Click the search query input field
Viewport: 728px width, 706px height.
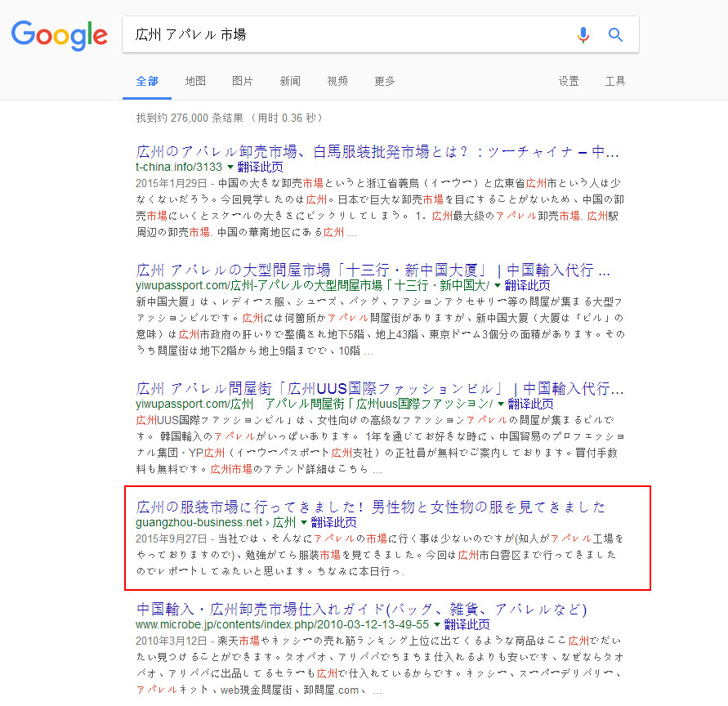[343, 34]
